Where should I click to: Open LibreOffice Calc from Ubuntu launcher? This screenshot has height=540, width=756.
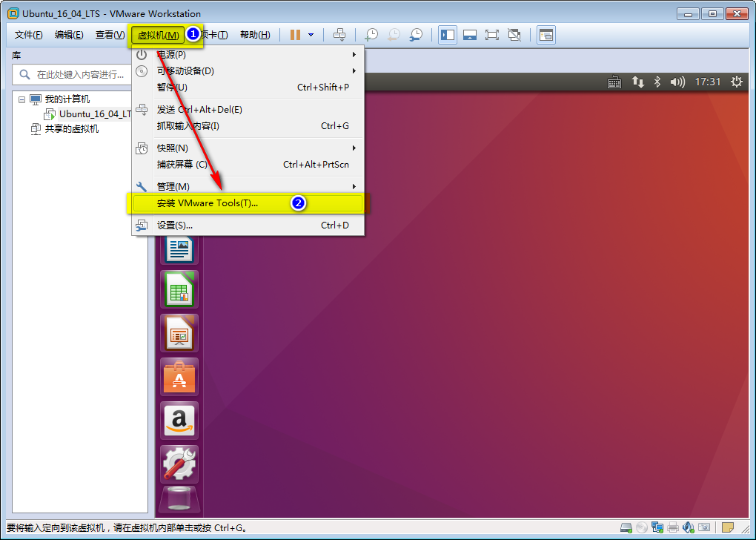click(179, 289)
